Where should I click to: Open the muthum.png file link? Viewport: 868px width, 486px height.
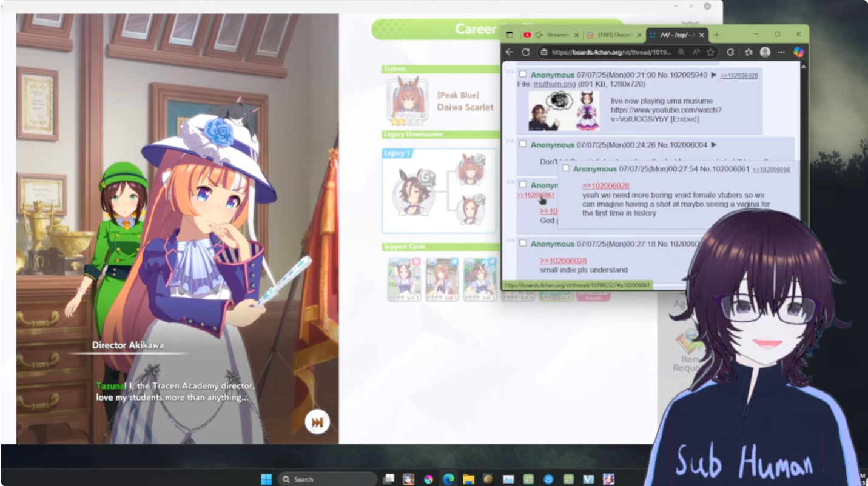554,84
